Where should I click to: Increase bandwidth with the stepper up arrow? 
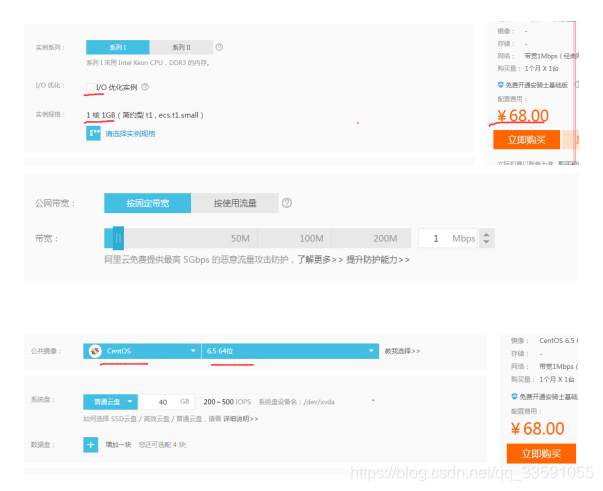[x=486, y=235]
